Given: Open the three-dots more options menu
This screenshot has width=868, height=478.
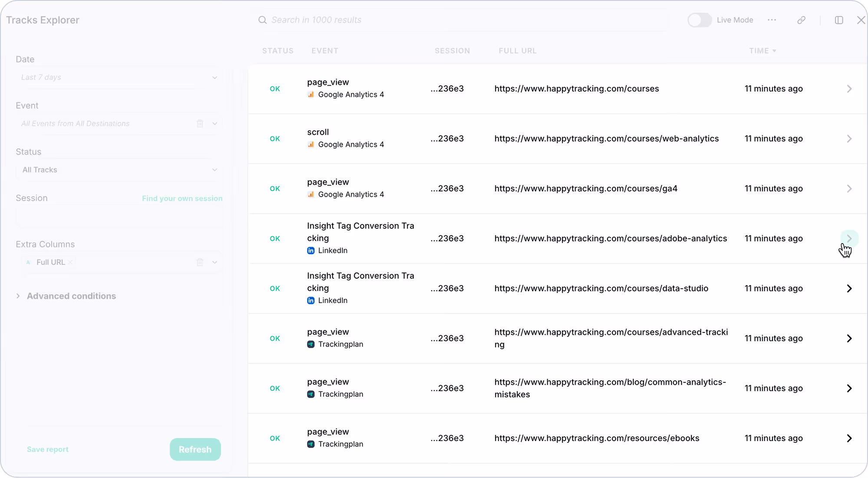Looking at the screenshot, I should click(772, 20).
